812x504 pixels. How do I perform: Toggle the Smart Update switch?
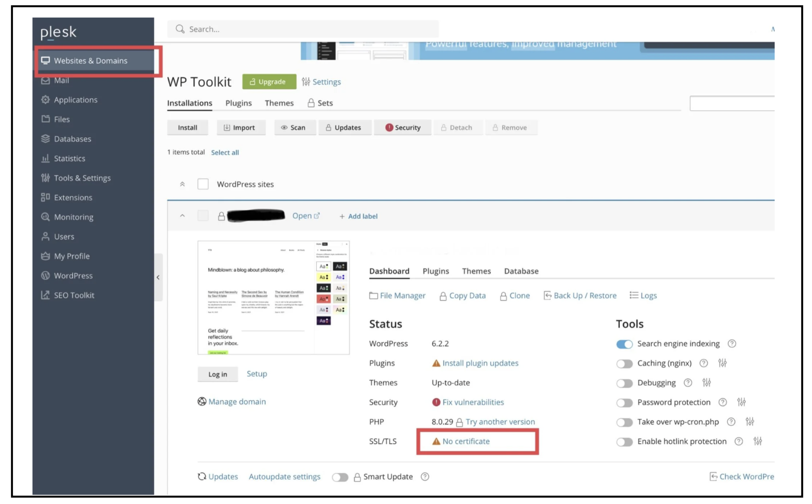pos(340,477)
